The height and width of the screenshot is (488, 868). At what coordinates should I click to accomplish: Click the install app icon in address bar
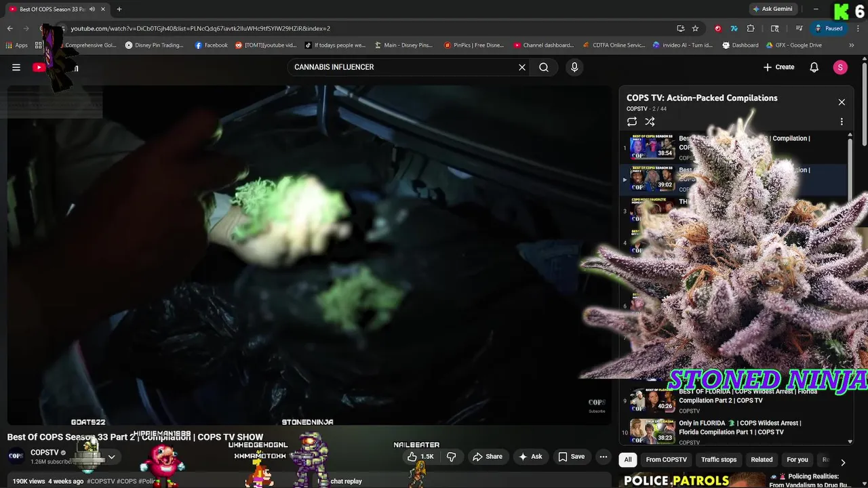pyautogui.click(x=680, y=28)
